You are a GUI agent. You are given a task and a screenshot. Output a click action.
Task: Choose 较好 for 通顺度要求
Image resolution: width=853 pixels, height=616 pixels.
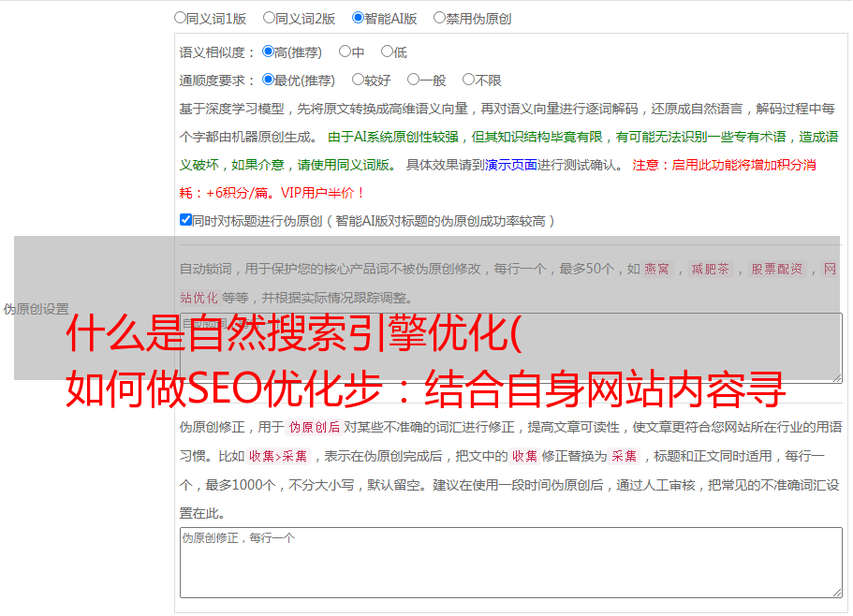359,81
